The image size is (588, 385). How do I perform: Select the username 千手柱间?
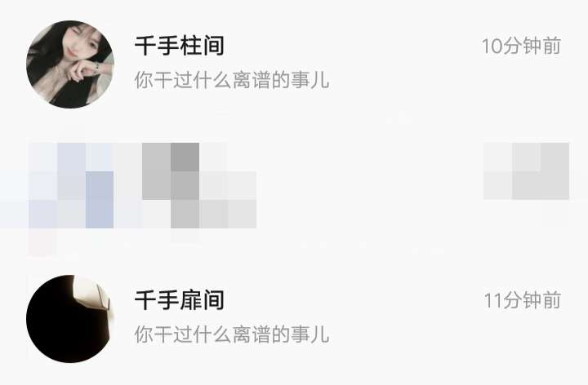coord(179,46)
